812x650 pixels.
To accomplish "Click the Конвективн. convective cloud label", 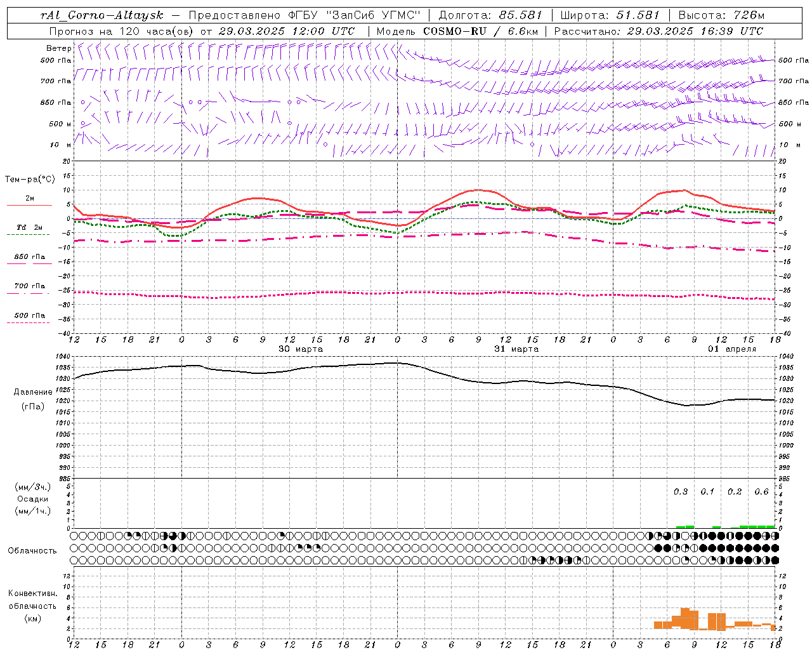I will click(x=32, y=594).
